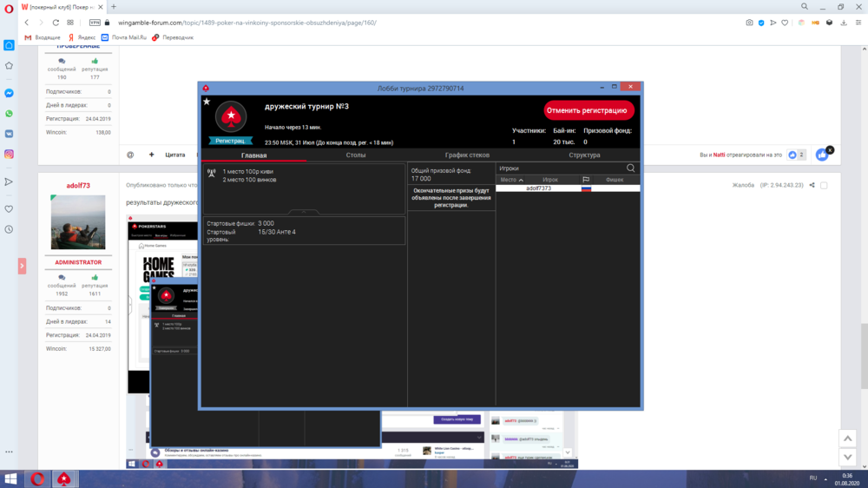Click PokerStars icon on the Windows taskbar
868x488 pixels.
[x=64, y=478]
